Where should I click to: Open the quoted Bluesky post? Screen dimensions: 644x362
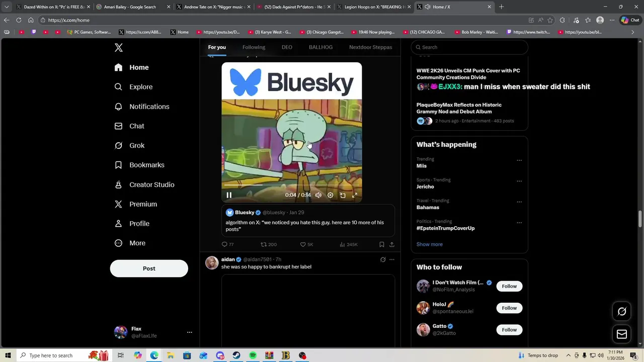(308, 220)
